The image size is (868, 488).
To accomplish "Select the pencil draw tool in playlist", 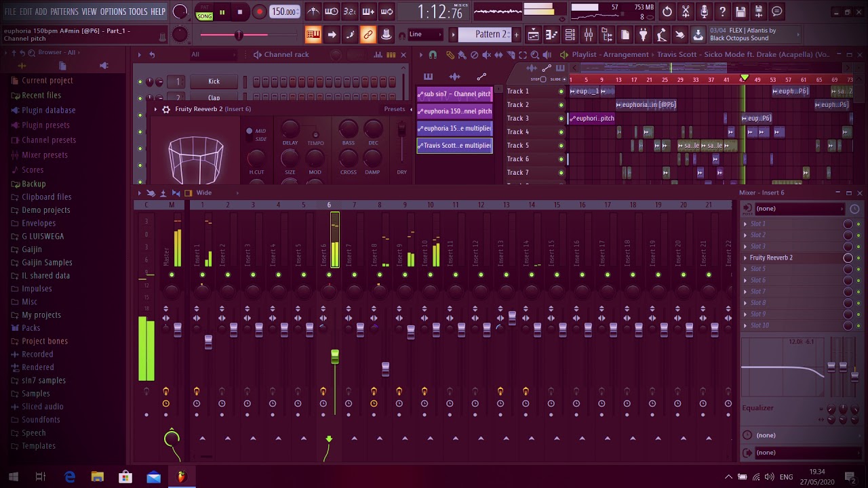I will pos(450,55).
